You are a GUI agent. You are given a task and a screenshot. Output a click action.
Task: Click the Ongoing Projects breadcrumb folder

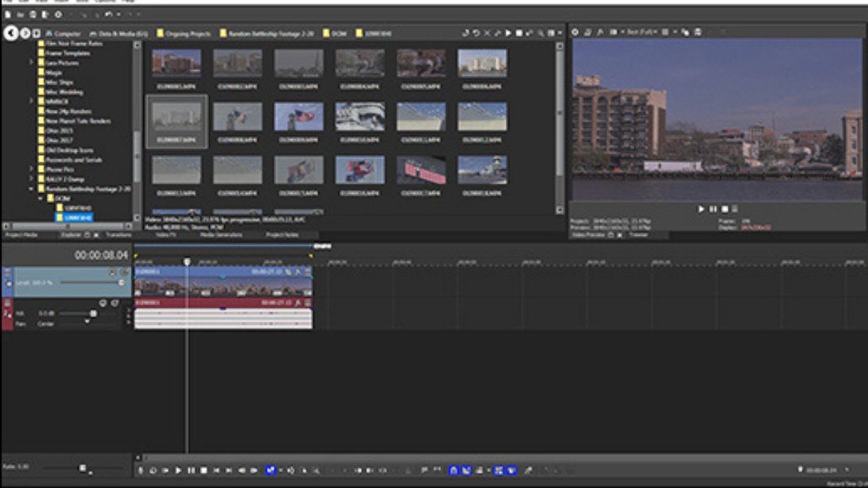pos(184,33)
